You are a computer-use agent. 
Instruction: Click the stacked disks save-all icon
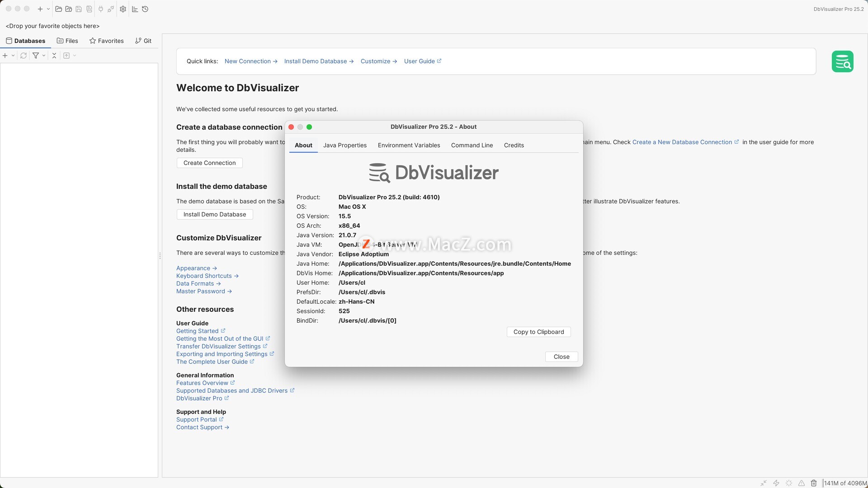pyautogui.click(x=89, y=9)
